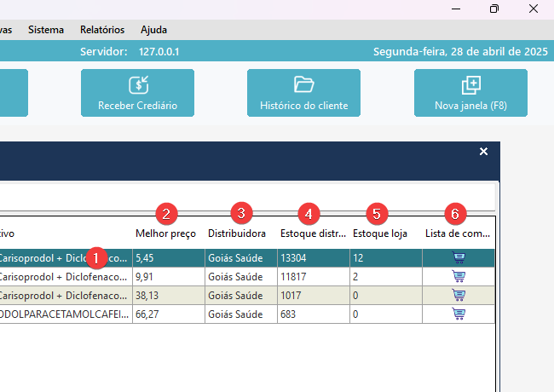Open Nova janela (F8)
This screenshot has width=554, height=392.
tap(470, 93)
